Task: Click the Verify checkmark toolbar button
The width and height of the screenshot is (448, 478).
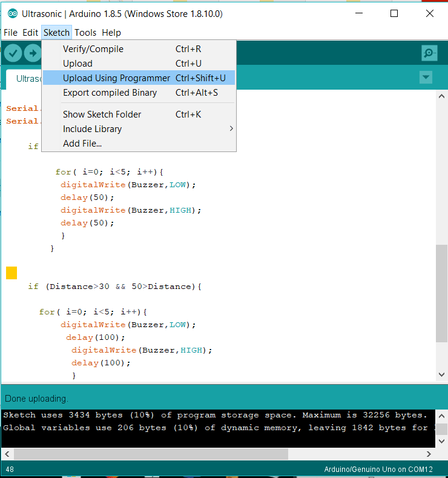Action: [x=13, y=53]
